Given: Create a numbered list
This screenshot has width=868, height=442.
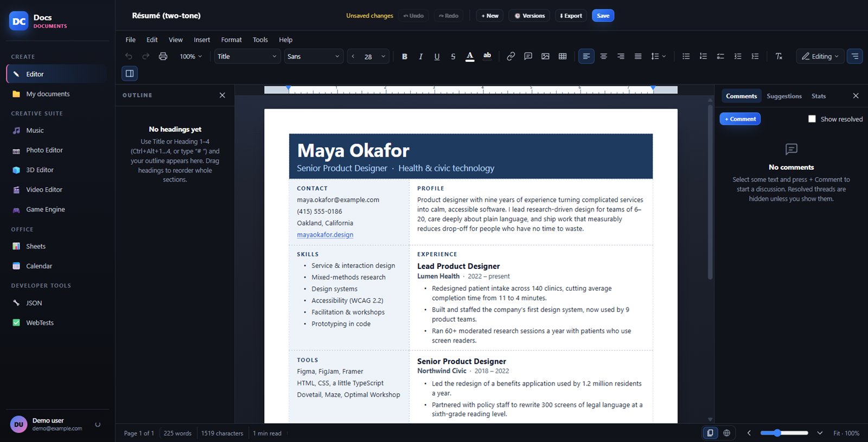Looking at the screenshot, I should (x=703, y=56).
